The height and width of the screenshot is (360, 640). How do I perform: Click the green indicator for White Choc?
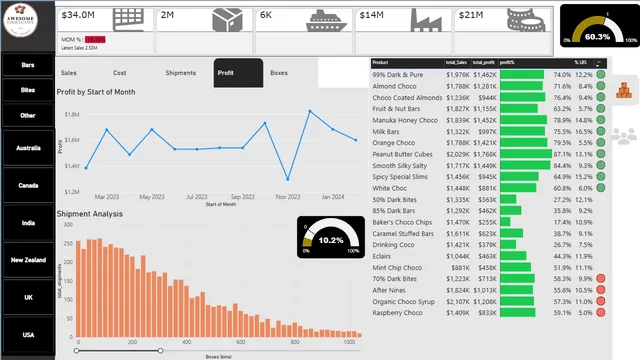(x=600, y=188)
